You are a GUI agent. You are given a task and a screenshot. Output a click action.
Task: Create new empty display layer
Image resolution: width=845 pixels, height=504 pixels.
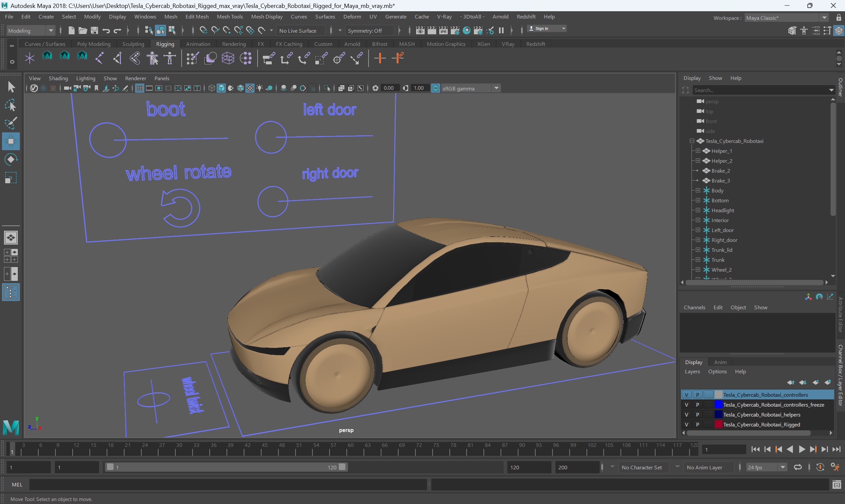tap(816, 383)
